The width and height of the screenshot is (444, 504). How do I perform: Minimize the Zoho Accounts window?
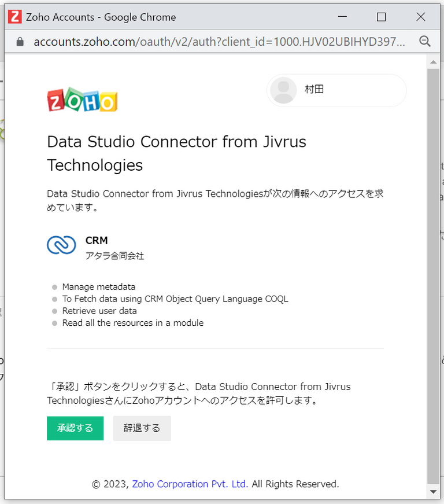(343, 17)
